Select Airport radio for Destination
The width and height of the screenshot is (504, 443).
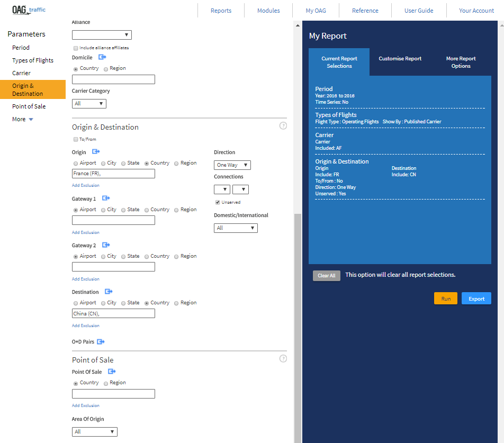(76, 303)
